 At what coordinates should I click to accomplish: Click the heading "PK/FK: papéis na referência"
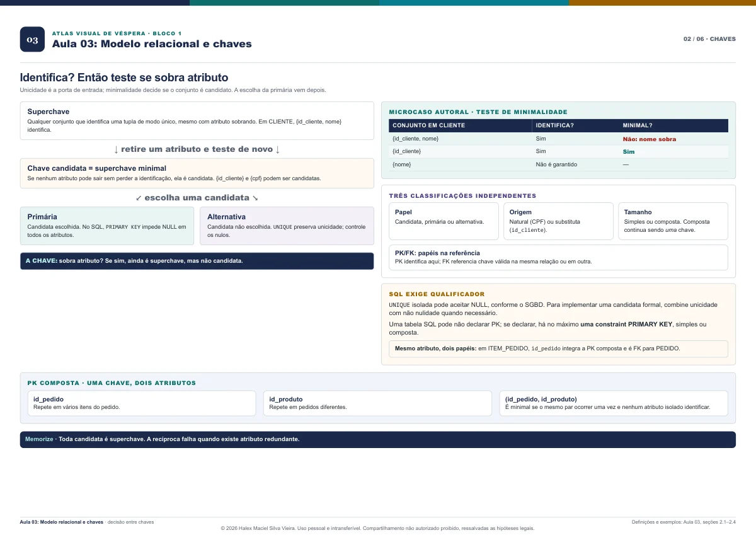(437, 253)
